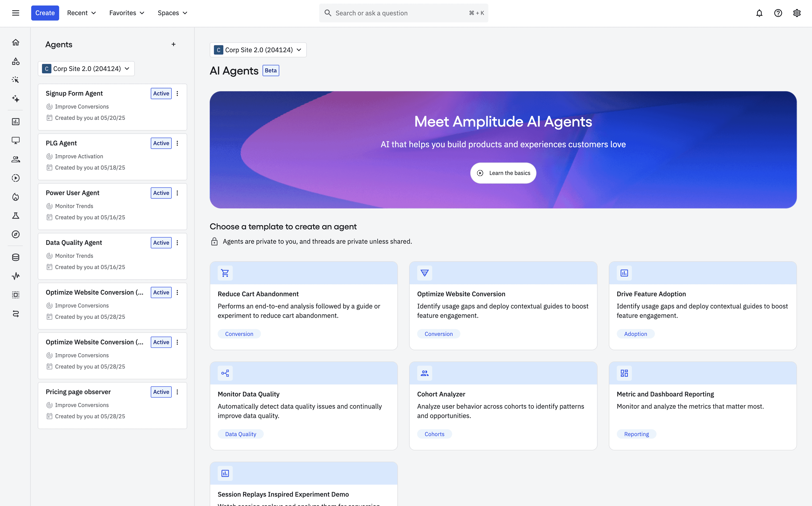
Task: Toggle Active status on Pricing page observer
Action: [161, 392]
